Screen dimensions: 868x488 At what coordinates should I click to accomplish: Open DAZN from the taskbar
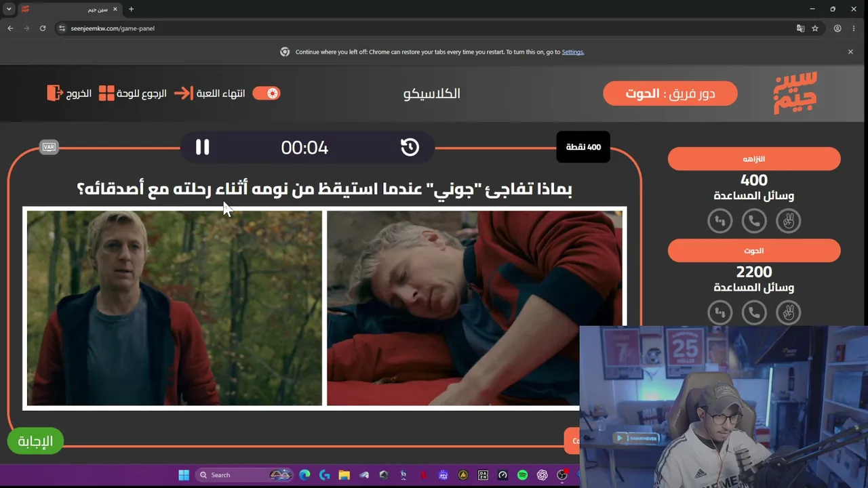[483, 475]
